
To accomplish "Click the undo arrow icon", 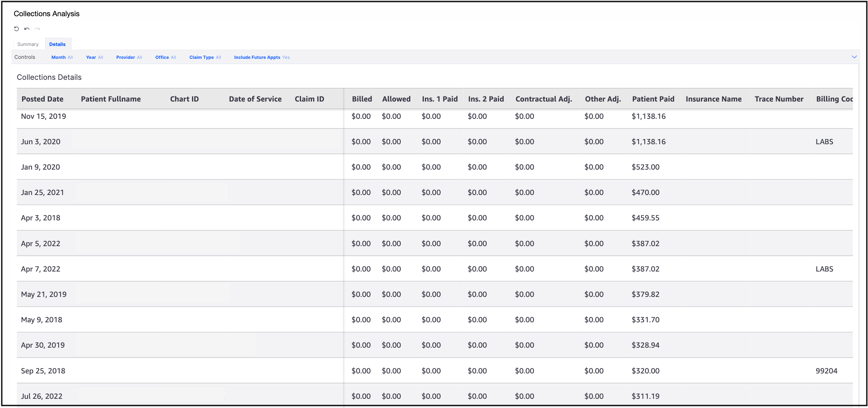I will pos(27,29).
